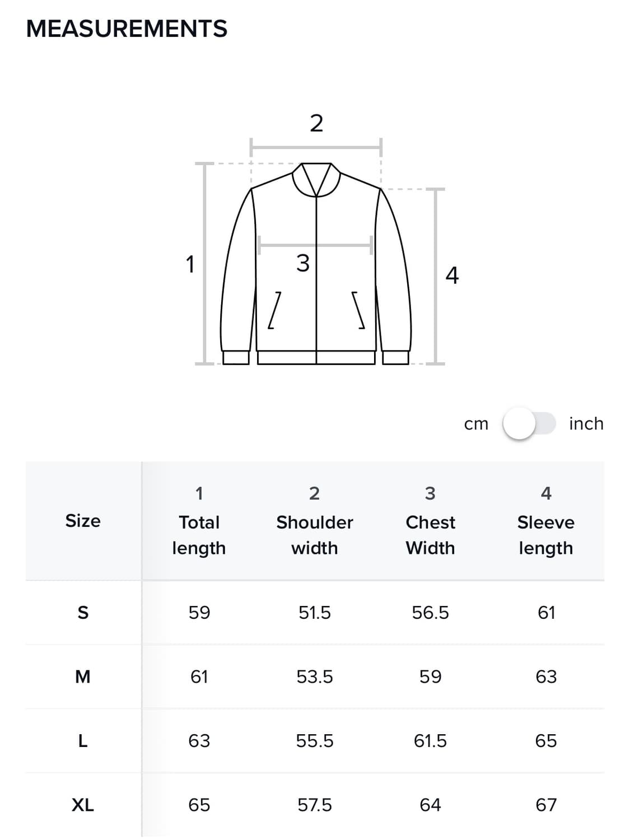Click the Chest Width column header
Image resolution: width=630 pixels, height=840 pixels.
coord(430,521)
